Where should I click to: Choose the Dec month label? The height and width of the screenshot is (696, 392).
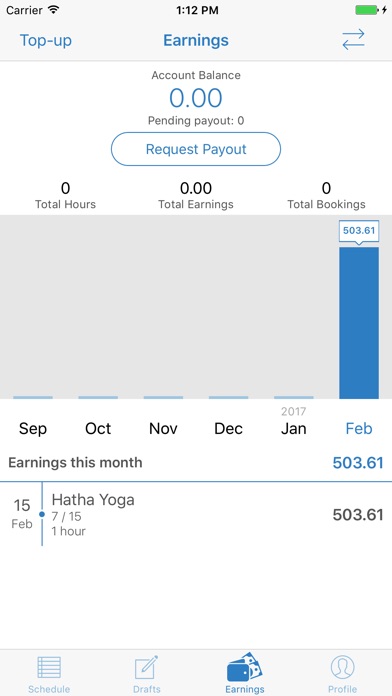[x=229, y=428]
